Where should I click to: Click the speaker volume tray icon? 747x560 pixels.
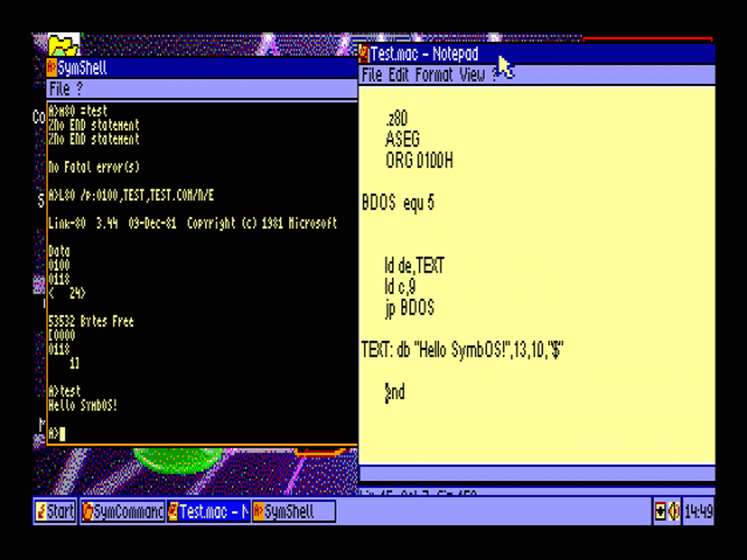point(673,512)
